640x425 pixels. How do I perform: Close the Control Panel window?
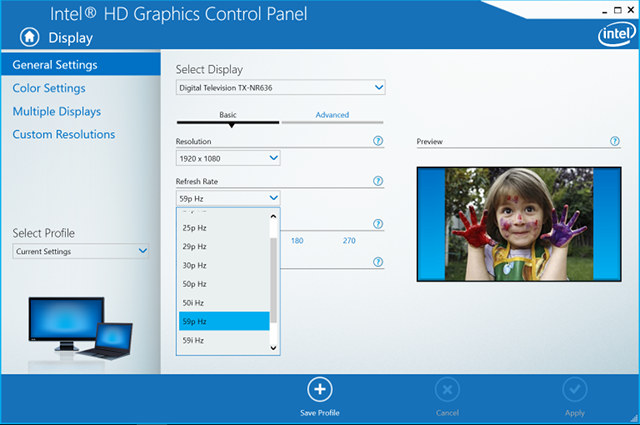coord(631,10)
